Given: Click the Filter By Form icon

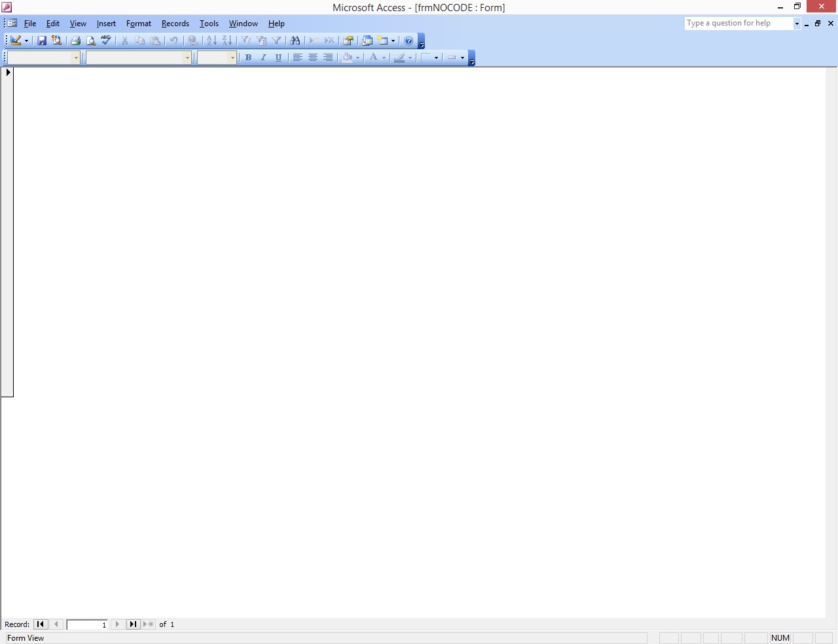Looking at the screenshot, I should (x=261, y=41).
